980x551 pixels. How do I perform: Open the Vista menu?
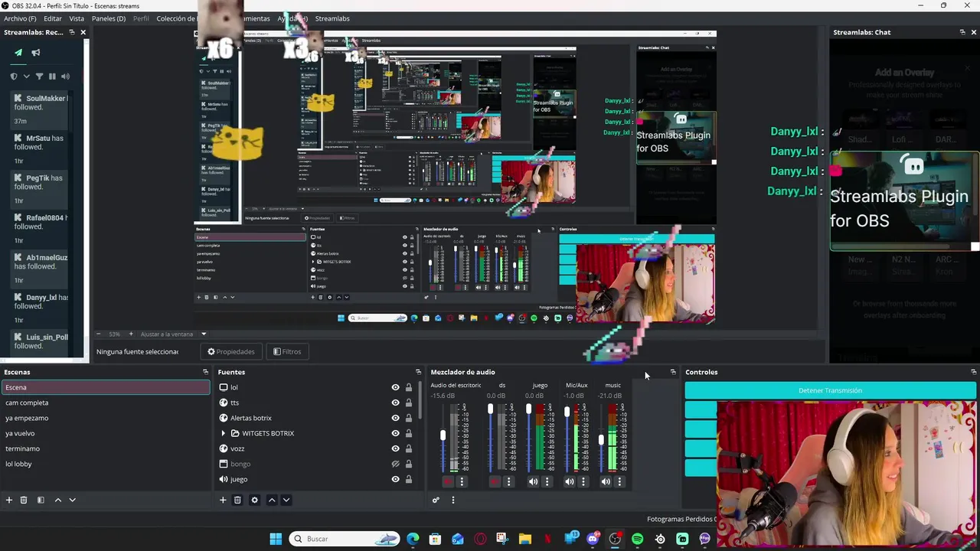[x=77, y=18]
